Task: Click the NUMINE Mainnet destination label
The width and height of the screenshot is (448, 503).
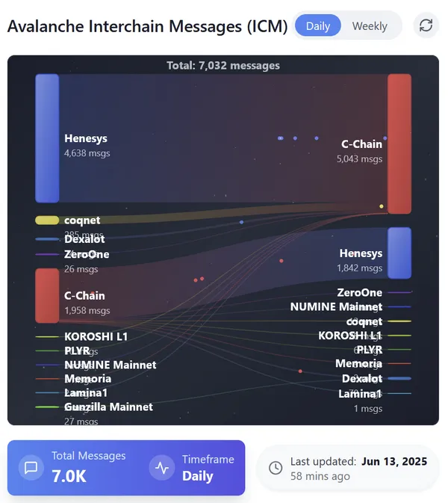Action: coord(336,306)
